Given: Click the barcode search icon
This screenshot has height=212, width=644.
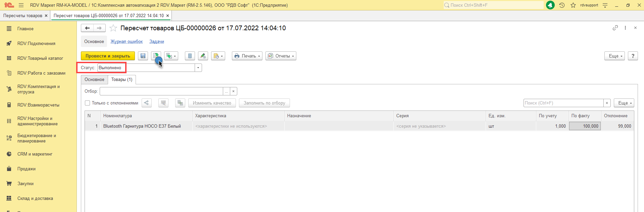Looking at the screenshot, I should click(x=163, y=103).
